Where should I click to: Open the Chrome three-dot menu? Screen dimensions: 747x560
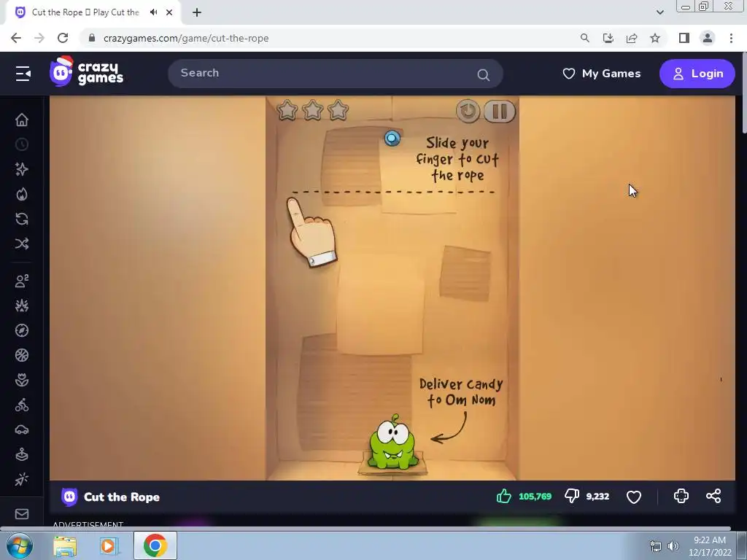click(x=731, y=38)
